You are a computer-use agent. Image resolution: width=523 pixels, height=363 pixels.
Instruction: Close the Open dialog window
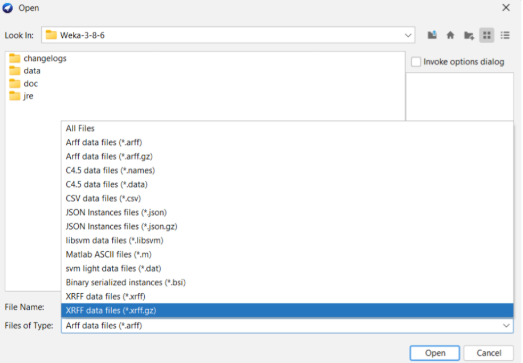[506, 8]
